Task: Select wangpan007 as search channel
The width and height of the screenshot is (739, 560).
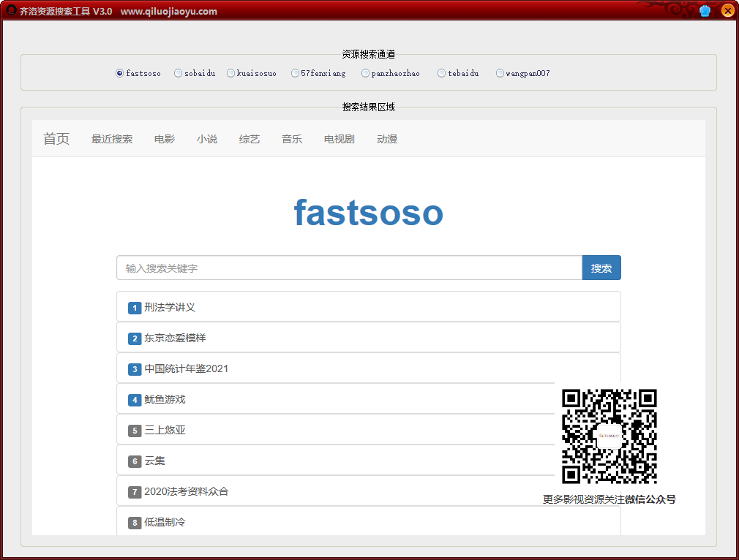Action: point(523,73)
